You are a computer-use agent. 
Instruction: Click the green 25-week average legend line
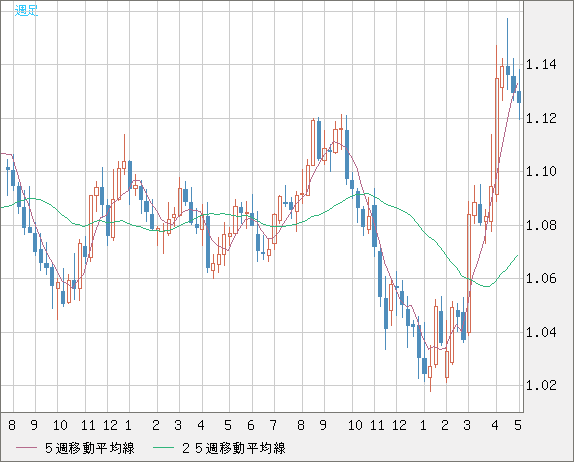coord(163,448)
